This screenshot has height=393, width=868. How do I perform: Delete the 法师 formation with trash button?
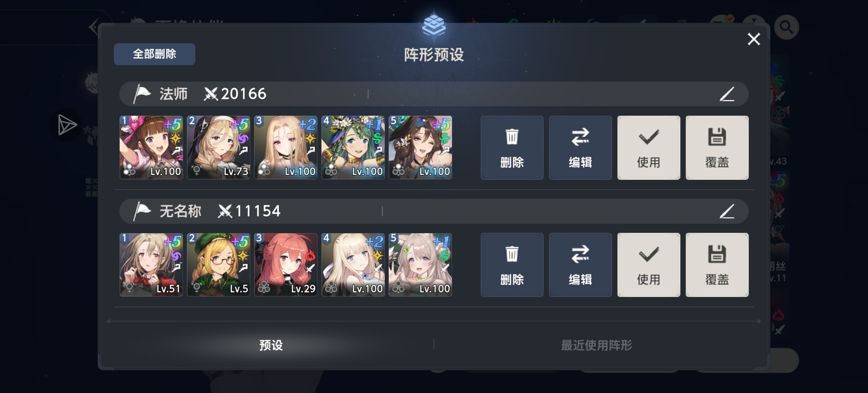pyautogui.click(x=512, y=148)
